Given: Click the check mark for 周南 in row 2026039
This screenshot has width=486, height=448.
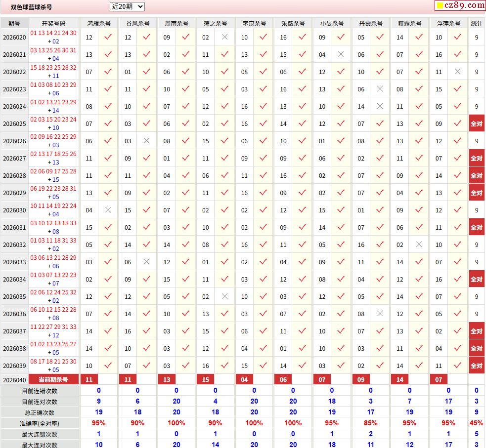Looking at the screenshot, I should pyautogui.click(x=185, y=366).
